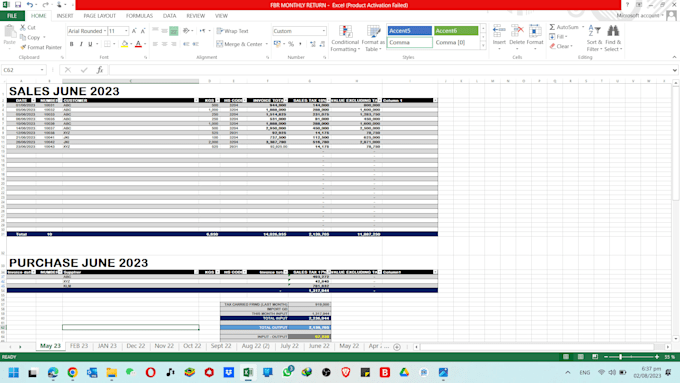Increase font size with the large A
The width and height of the screenshot is (680, 383).
134,31
